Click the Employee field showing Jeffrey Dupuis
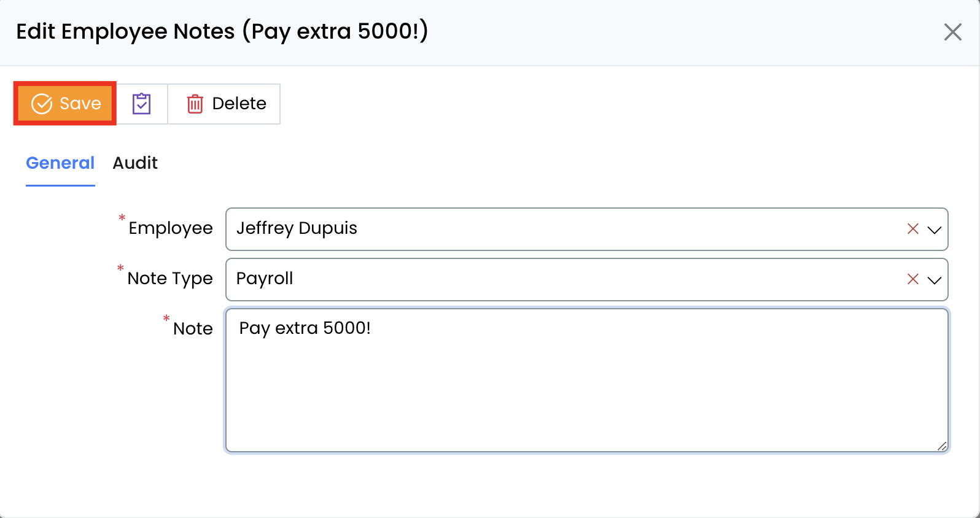The width and height of the screenshot is (980, 518). (553, 229)
